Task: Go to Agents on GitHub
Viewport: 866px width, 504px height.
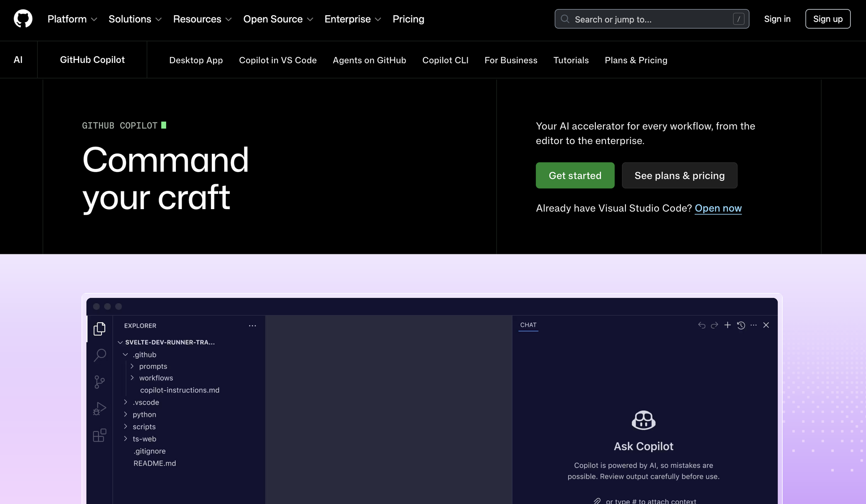Action: (x=369, y=60)
